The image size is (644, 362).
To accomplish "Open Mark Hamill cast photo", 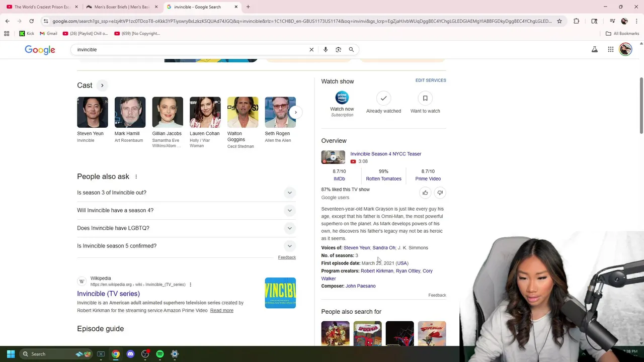I will point(130,112).
